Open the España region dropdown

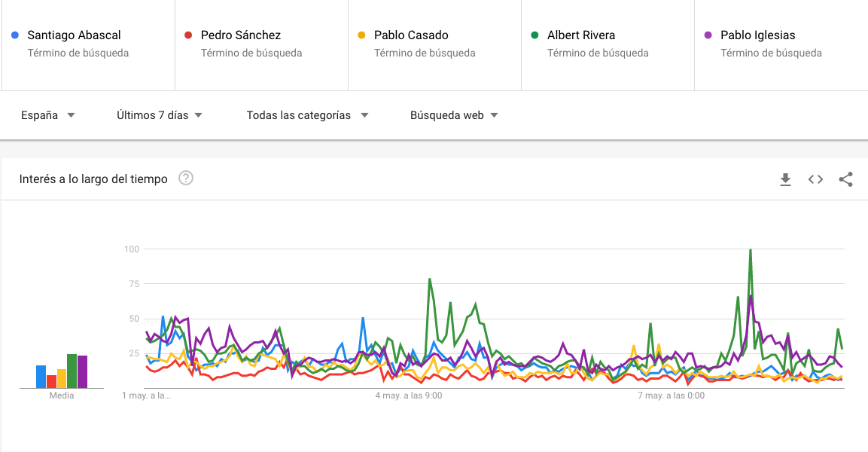click(48, 115)
